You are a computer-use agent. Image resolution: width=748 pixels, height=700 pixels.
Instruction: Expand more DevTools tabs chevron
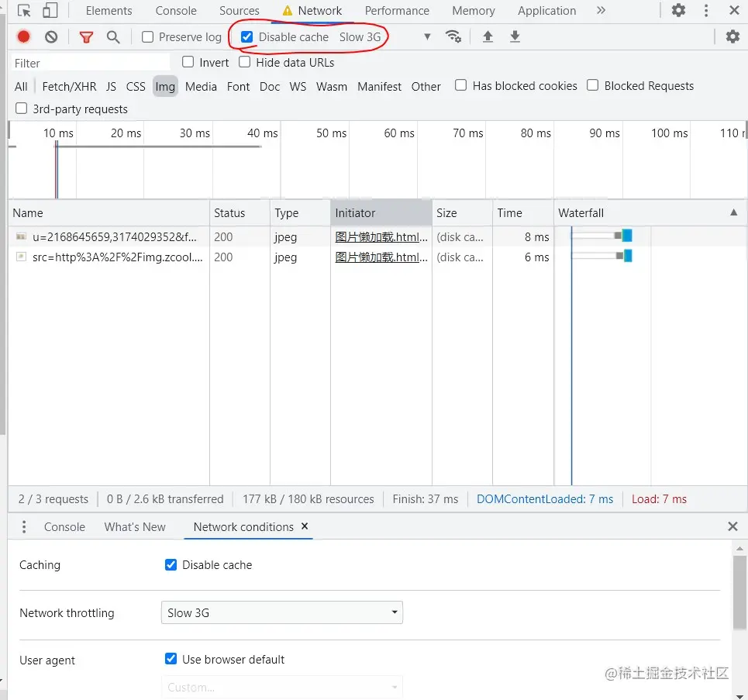(x=601, y=11)
